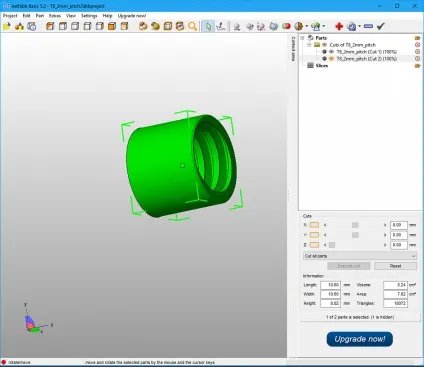Screen dimensions: 424x367
Task: Collapse the Parts tree node
Action: [302, 38]
